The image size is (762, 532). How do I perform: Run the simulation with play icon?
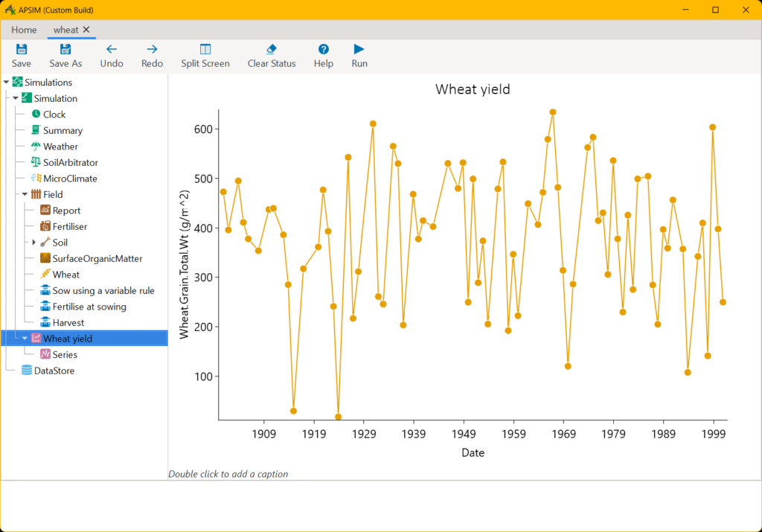click(x=359, y=50)
